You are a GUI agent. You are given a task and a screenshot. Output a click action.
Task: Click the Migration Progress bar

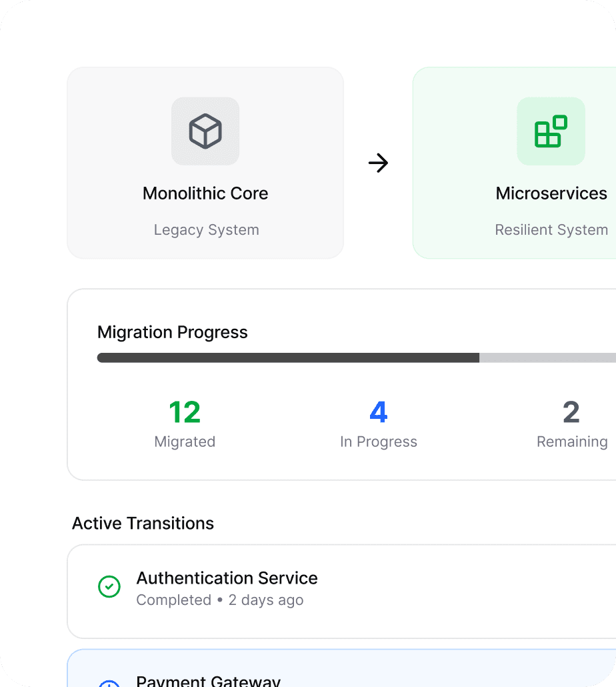357,358
